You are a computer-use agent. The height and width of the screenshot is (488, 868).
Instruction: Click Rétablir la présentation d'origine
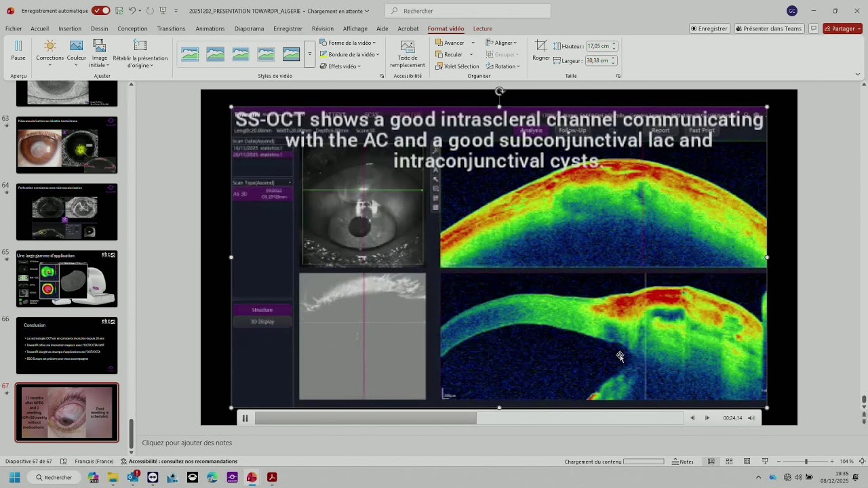[x=140, y=53]
